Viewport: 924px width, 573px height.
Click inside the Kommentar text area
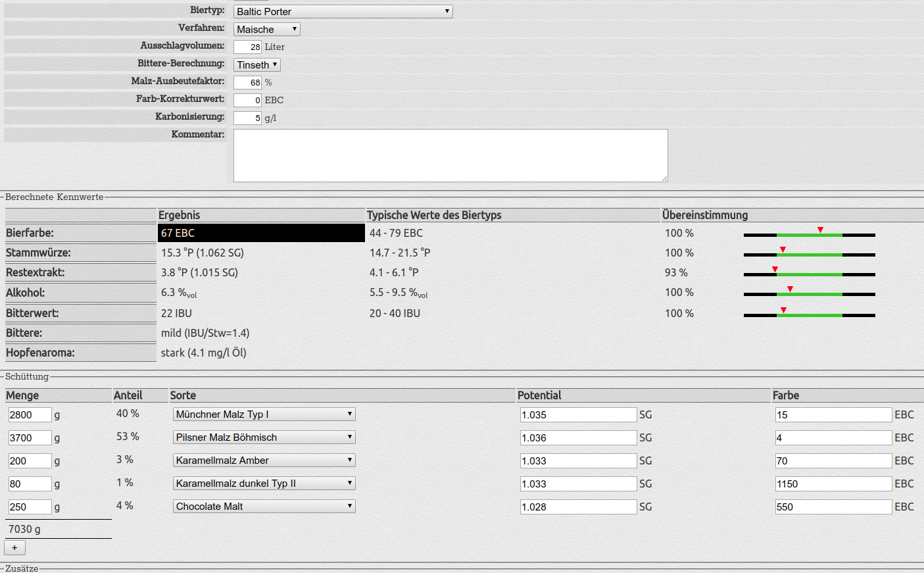450,155
